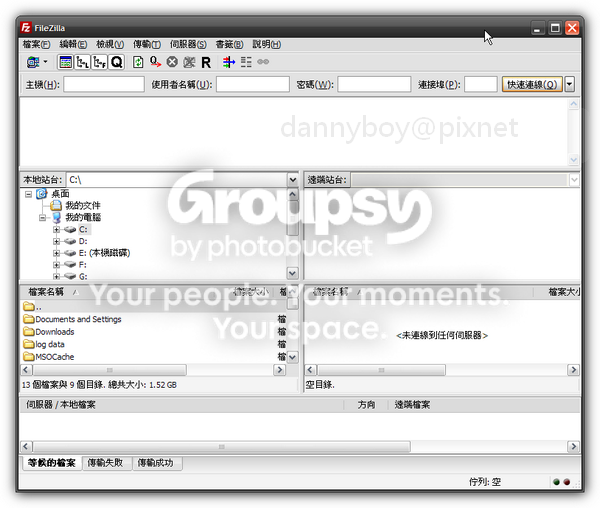Select 我的文件 in tree
The height and width of the screenshot is (508, 600).
point(83,206)
